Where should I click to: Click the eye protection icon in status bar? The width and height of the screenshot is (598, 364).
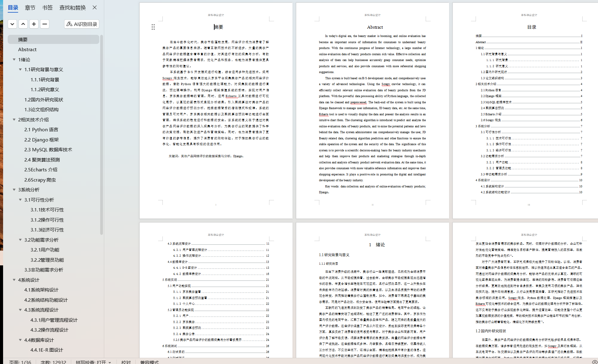click(595, 362)
